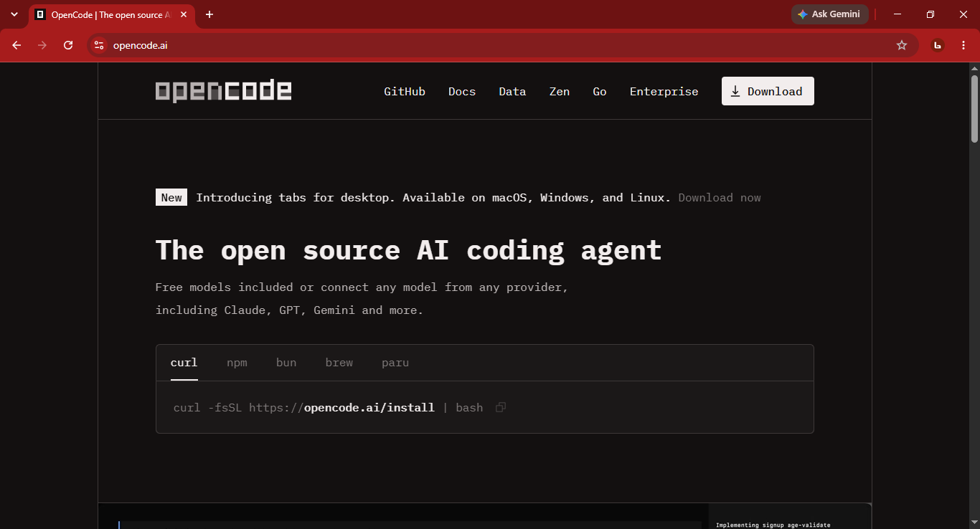Open the browser profile avatar
This screenshot has height=529, width=980.
[937, 45]
